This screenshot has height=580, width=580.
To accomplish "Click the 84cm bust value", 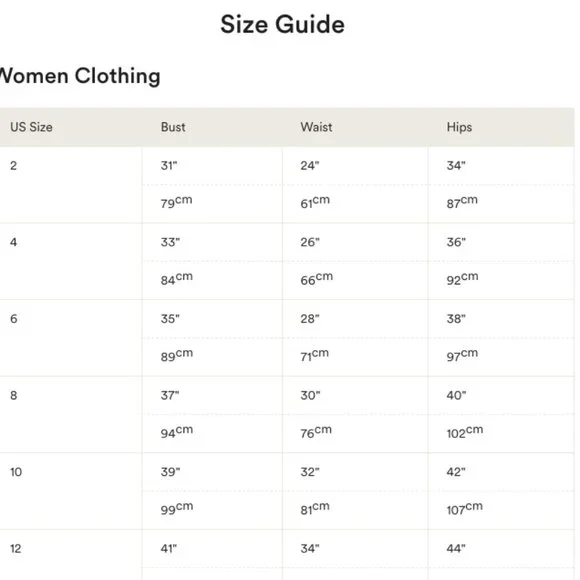I will pos(177,279).
